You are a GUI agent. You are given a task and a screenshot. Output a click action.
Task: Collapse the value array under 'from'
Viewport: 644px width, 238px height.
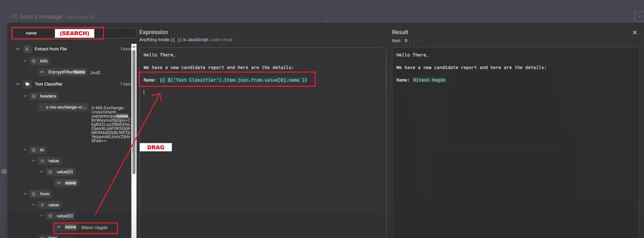pyautogui.click(x=34, y=205)
